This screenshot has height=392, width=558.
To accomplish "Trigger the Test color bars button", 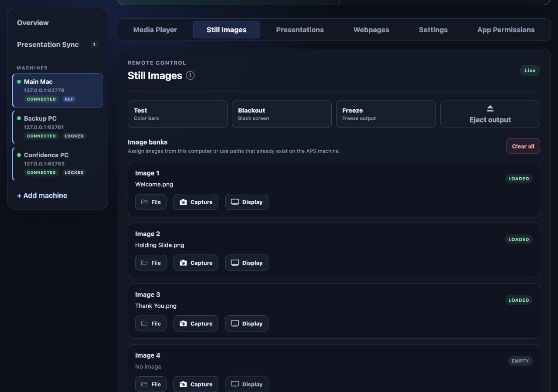I will [x=177, y=114].
